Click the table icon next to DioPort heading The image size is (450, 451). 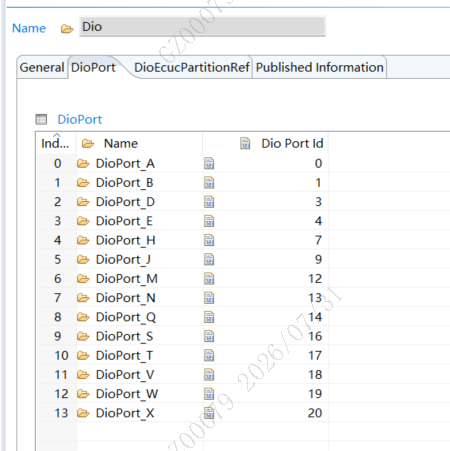pos(41,119)
